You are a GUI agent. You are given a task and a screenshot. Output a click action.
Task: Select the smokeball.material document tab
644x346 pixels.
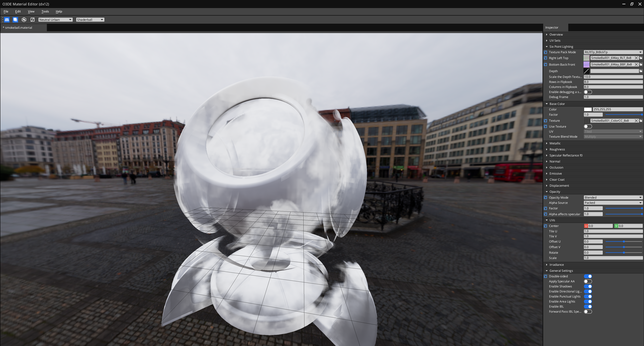click(x=19, y=28)
